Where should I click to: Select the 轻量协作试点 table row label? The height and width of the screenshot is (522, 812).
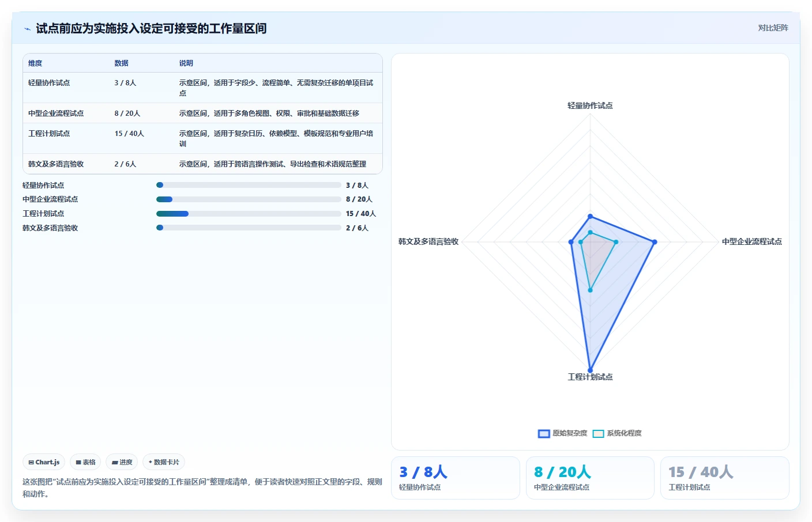49,83
